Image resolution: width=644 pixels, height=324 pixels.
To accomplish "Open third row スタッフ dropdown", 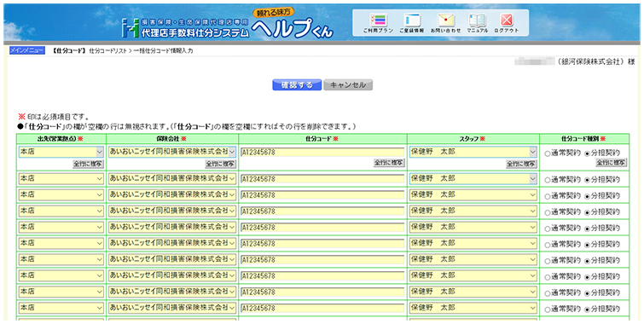I will pos(473,194).
